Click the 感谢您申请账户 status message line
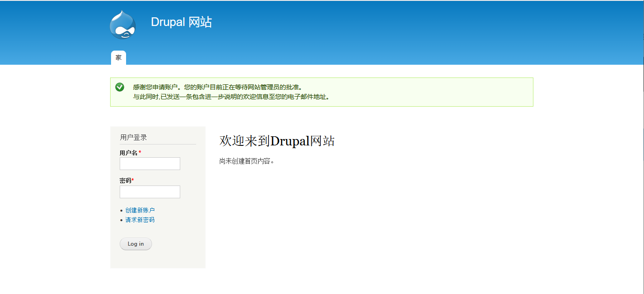Image resolution: width=644 pixels, height=294 pixels. (x=218, y=87)
